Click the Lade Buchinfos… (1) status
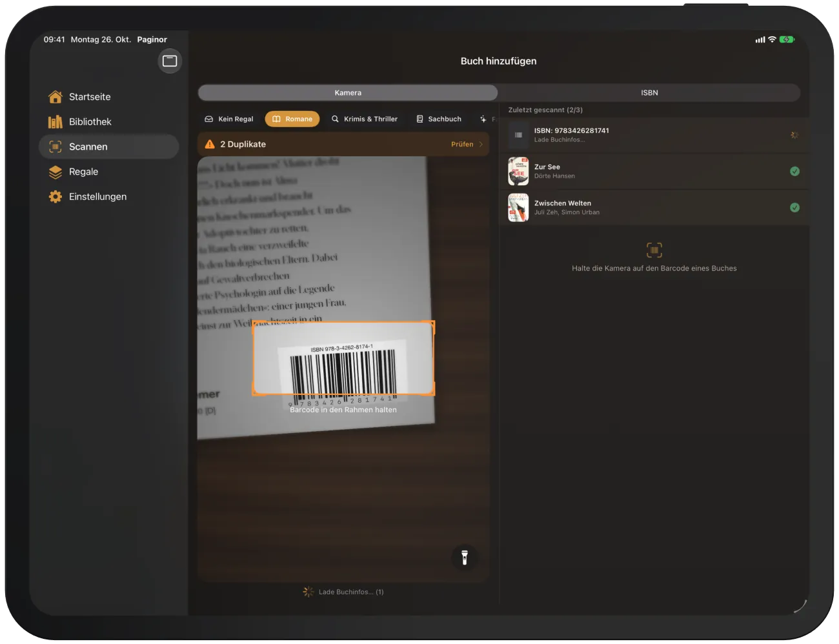 point(343,592)
